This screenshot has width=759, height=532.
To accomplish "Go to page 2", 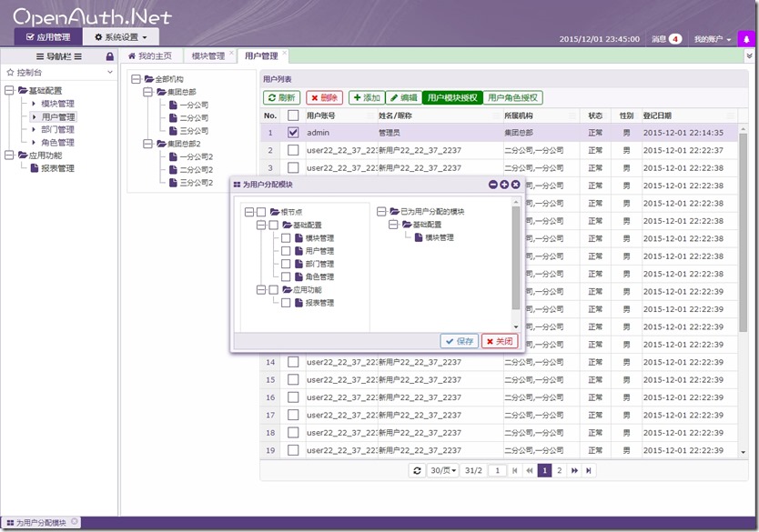I will pos(559,470).
